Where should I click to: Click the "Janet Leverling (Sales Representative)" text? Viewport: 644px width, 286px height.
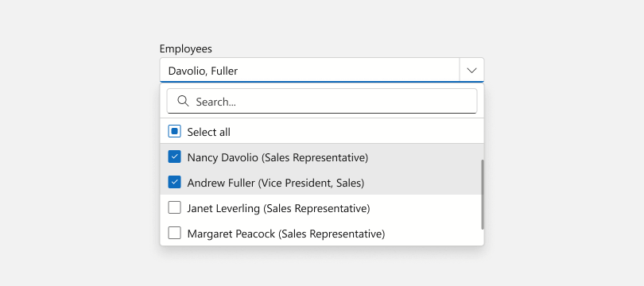[x=278, y=208]
